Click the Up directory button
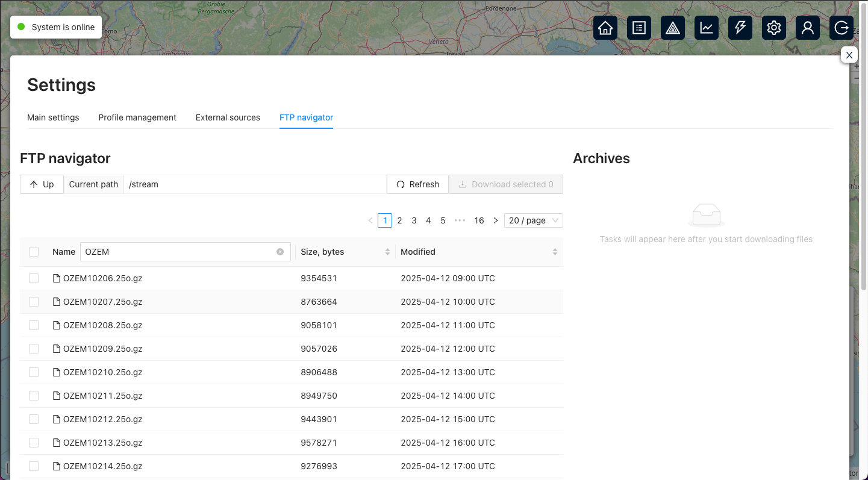The image size is (868, 480). 42,184
